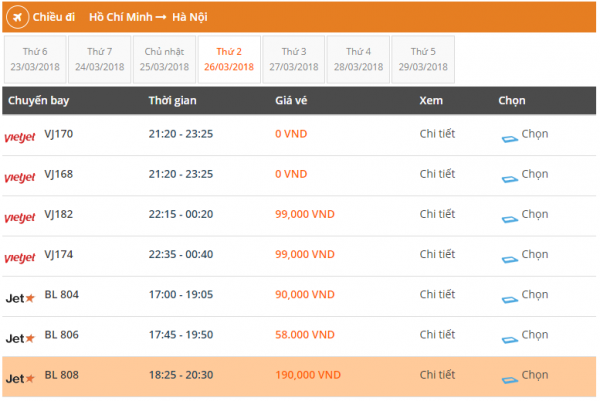
Task: Click the 99,000 VND price of VJ174
Action: click(x=305, y=254)
